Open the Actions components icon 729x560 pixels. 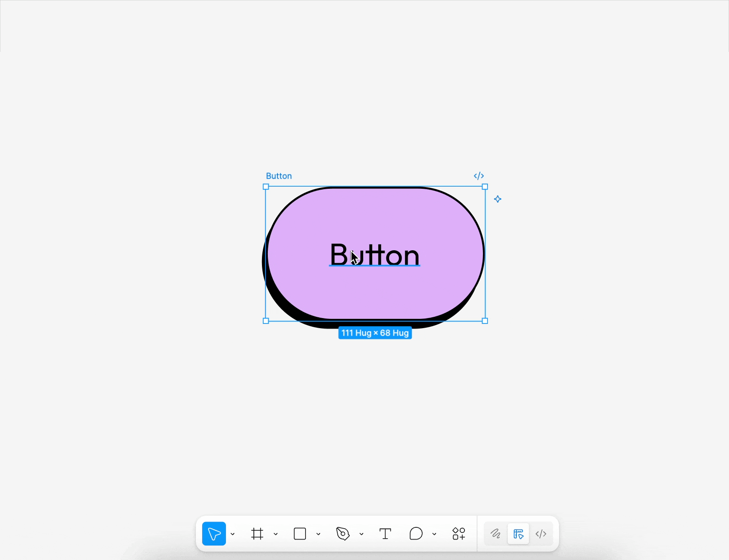pos(459,534)
